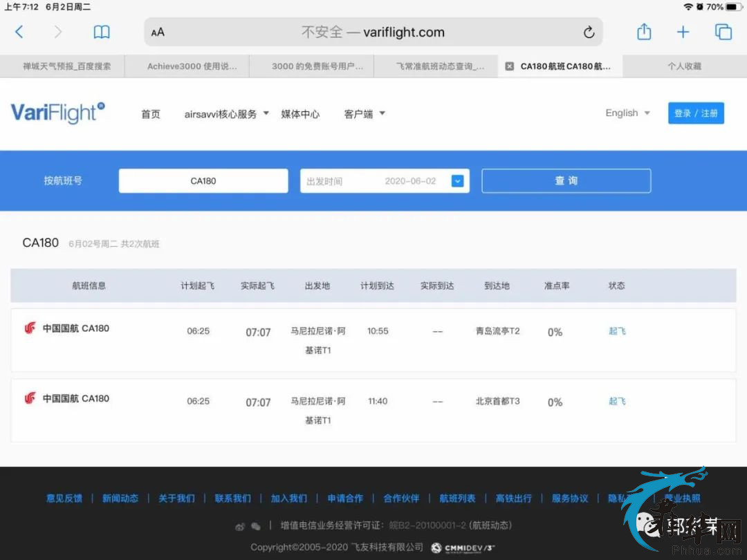Screen dimensions: 747x560
Task: Open the 航班列表 footer link
Action: coord(458,498)
